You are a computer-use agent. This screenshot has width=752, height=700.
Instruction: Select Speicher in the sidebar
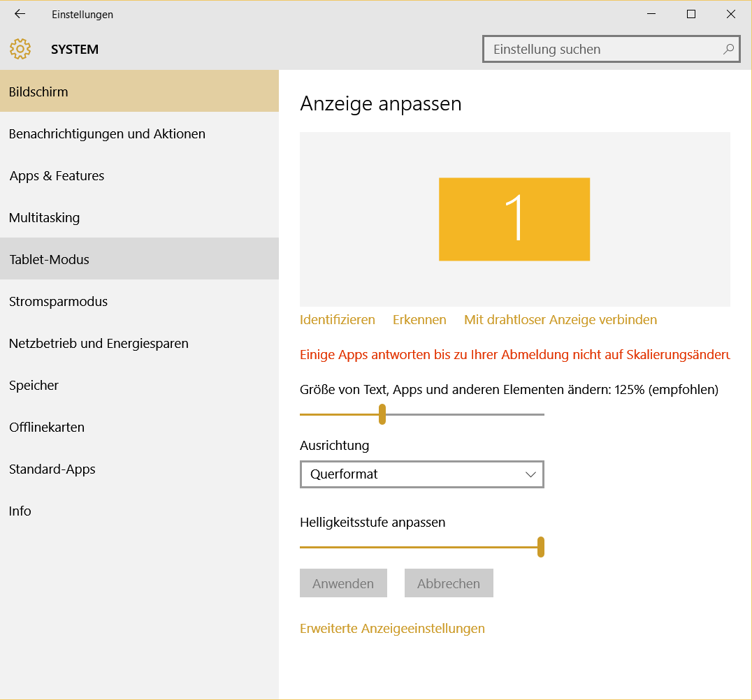click(34, 386)
